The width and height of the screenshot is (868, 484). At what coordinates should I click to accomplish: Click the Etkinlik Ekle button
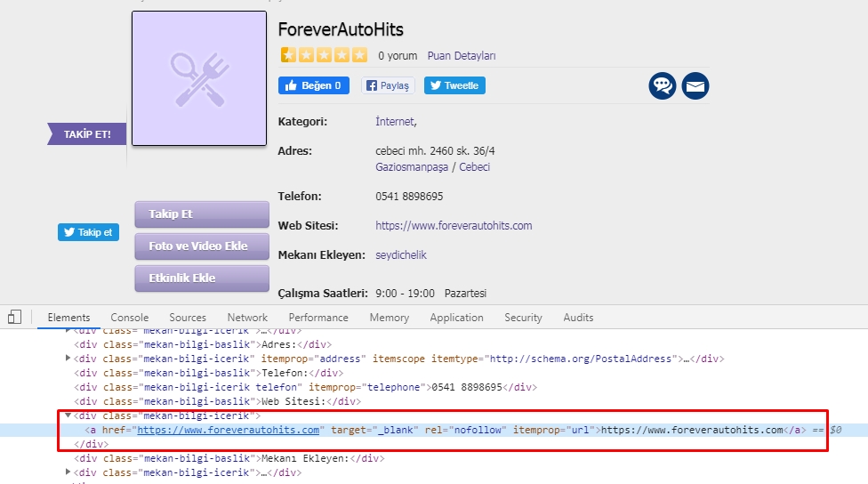(202, 278)
